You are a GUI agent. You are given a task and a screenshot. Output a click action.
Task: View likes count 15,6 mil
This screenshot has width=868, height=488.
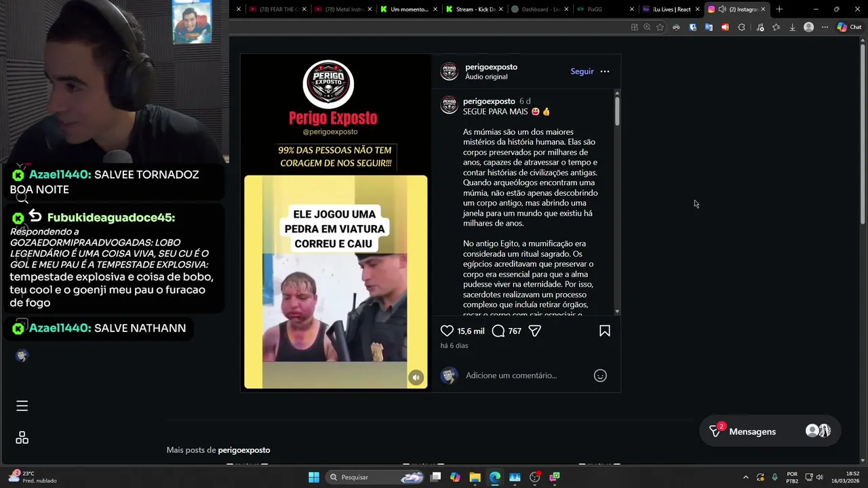[471, 331]
